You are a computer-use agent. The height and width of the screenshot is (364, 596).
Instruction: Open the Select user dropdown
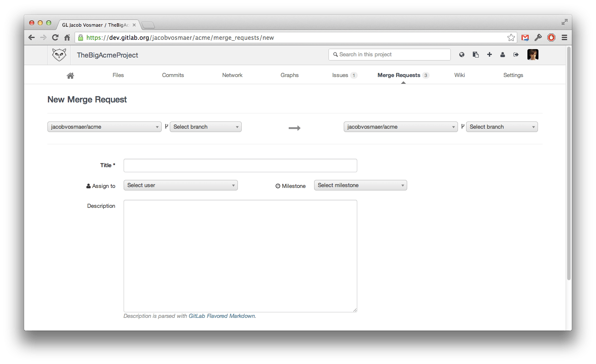tap(180, 185)
